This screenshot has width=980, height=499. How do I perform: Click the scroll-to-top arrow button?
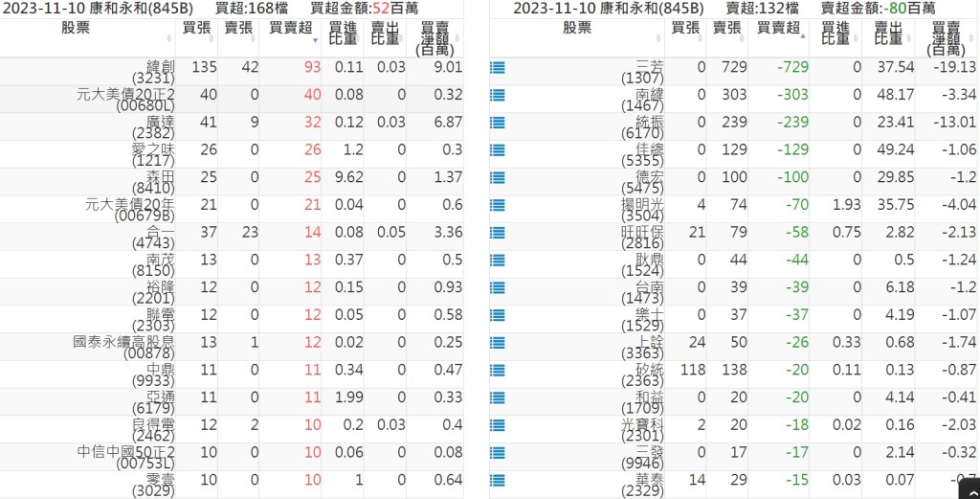(x=969, y=489)
